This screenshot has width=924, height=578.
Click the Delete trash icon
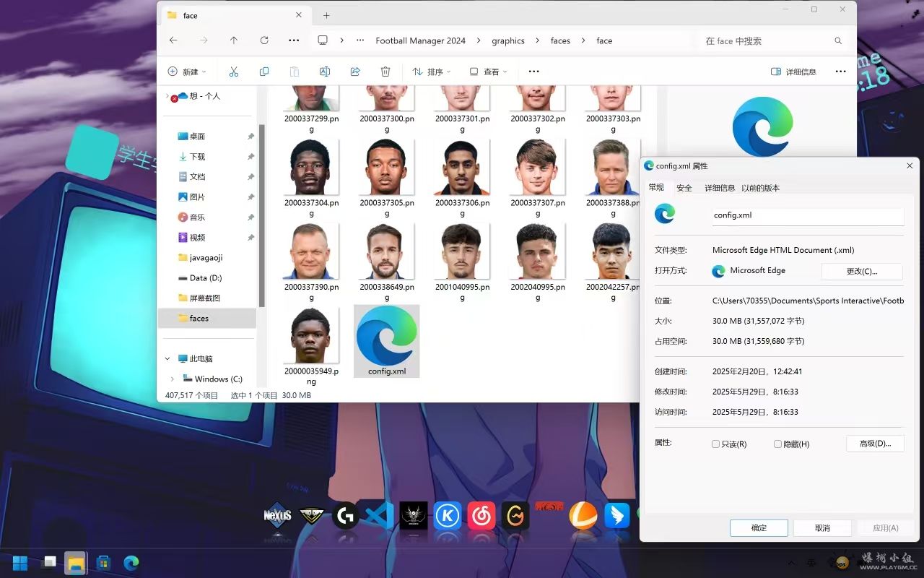[385, 72]
